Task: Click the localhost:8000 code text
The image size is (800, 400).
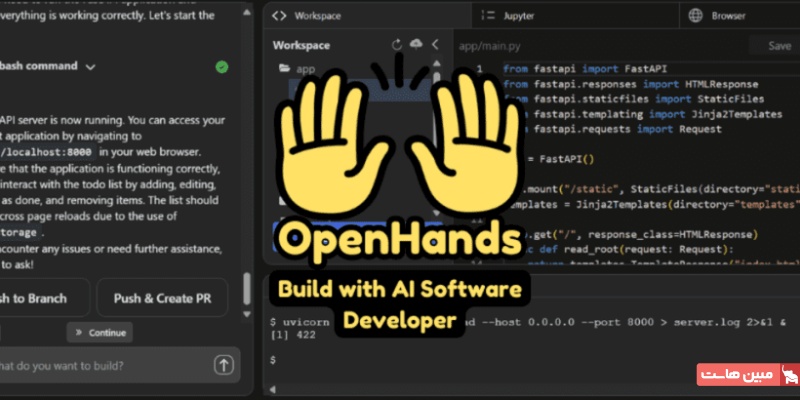Action: pos(47,152)
